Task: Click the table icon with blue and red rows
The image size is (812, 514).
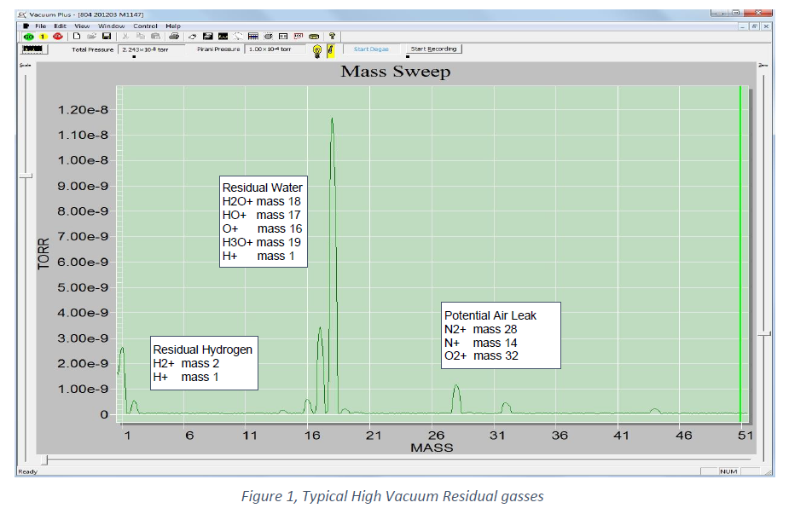Action: [253, 37]
